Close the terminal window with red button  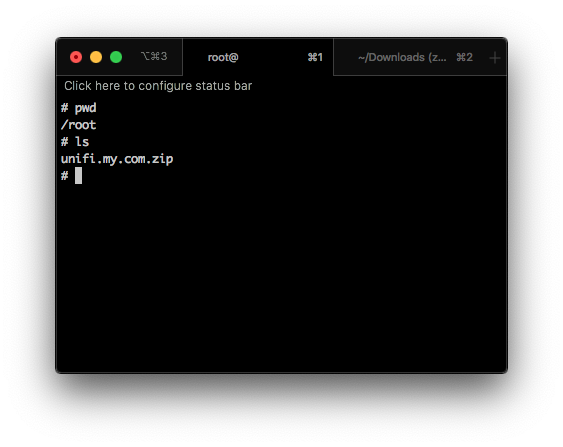point(76,57)
